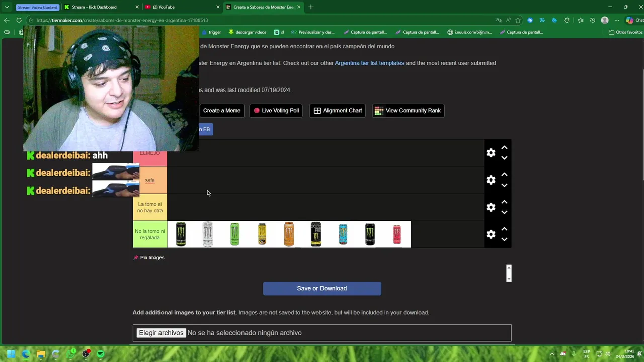The width and height of the screenshot is (644, 362).
Task: Select the yellow Monster can
Action: coord(262,234)
